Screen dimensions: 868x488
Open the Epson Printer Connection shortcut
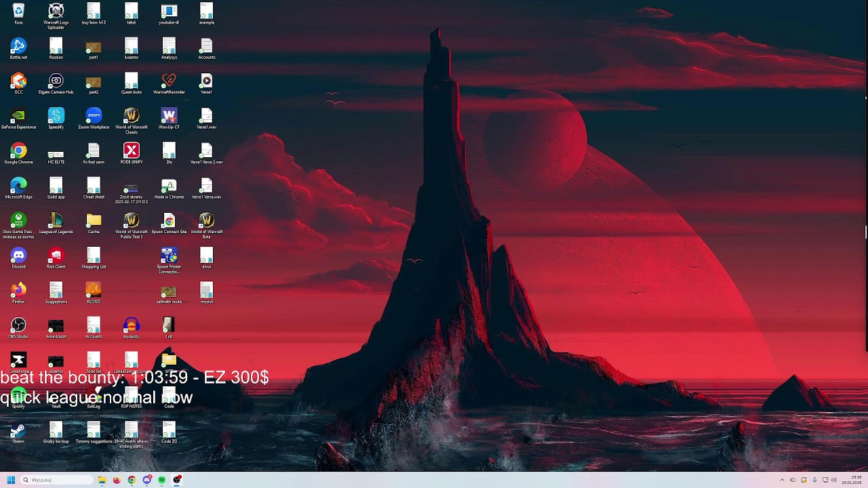click(x=169, y=260)
